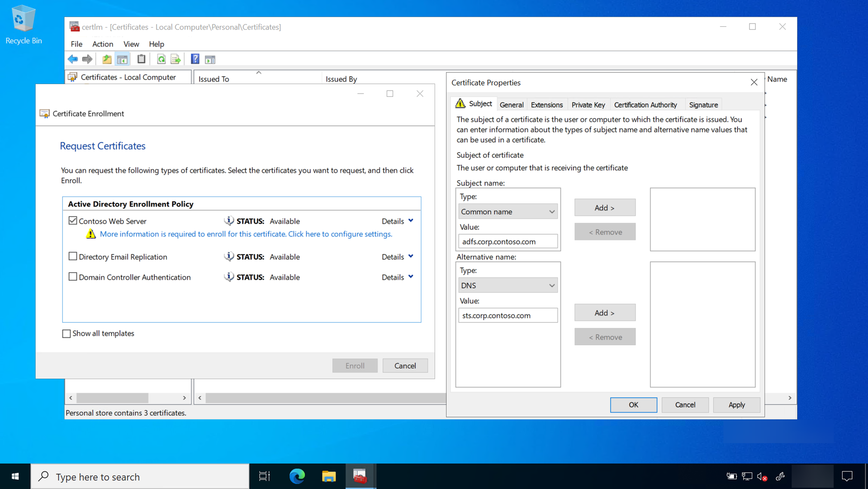
Task: Close the Certificate Properties dialog
Action: pyautogui.click(x=754, y=82)
